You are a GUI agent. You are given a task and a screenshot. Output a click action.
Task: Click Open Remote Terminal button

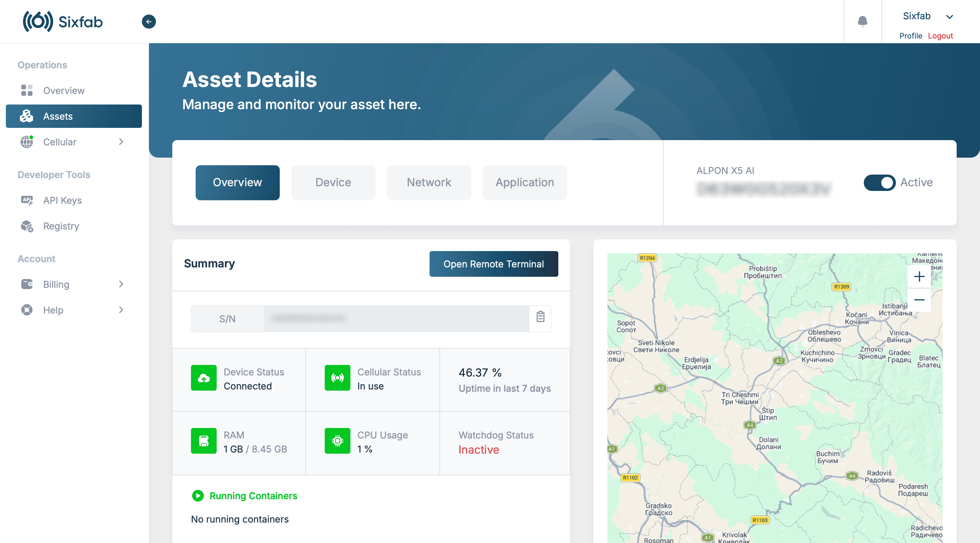[x=494, y=264]
